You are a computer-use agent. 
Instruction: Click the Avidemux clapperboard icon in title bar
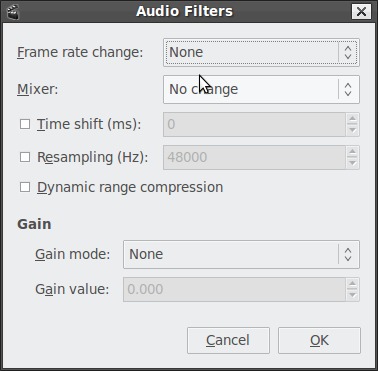13,11
